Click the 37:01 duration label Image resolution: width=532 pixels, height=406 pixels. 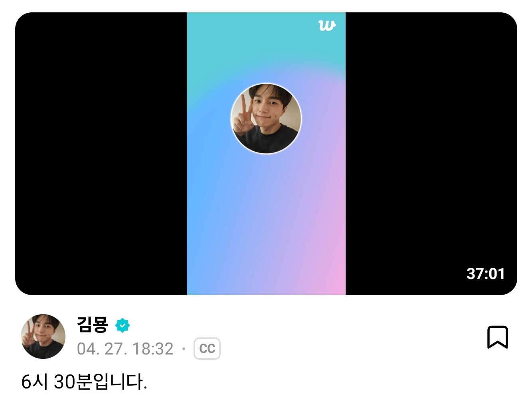click(x=486, y=273)
